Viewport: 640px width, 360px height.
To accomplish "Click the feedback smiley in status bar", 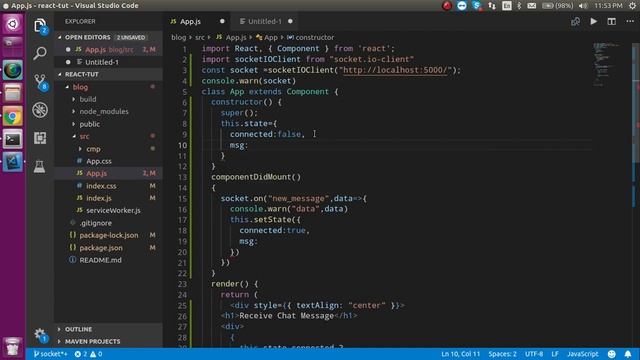I will (611, 354).
